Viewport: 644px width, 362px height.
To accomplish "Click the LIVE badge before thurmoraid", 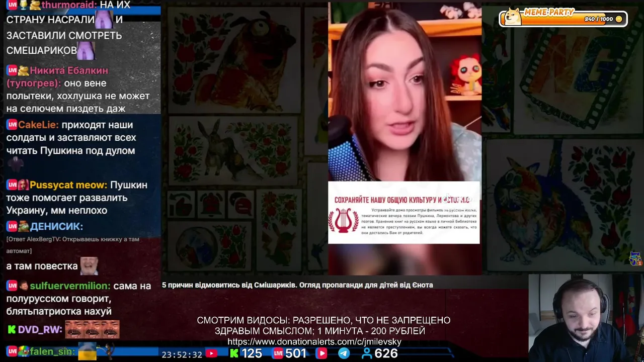I will pos(12,5).
